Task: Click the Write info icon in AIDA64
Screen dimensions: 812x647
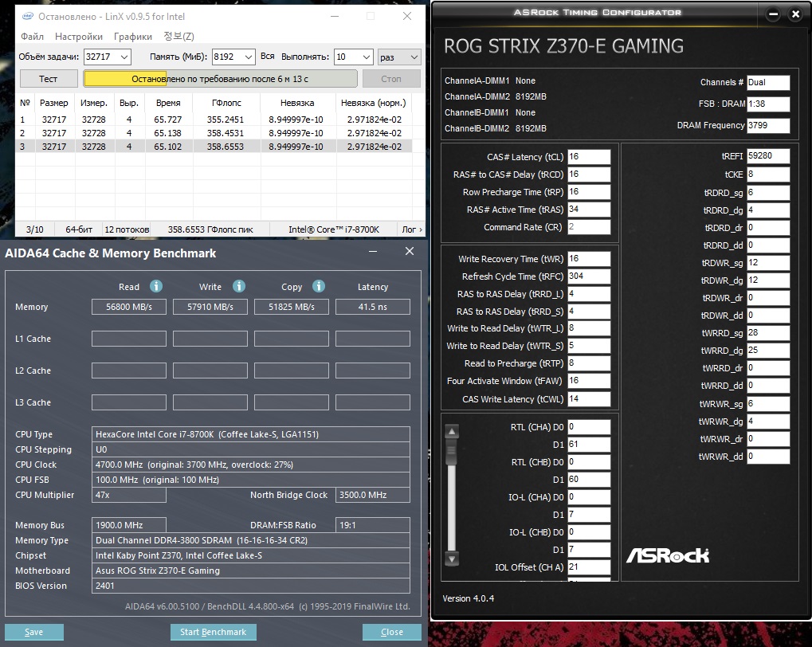Action: pos(239,286)
